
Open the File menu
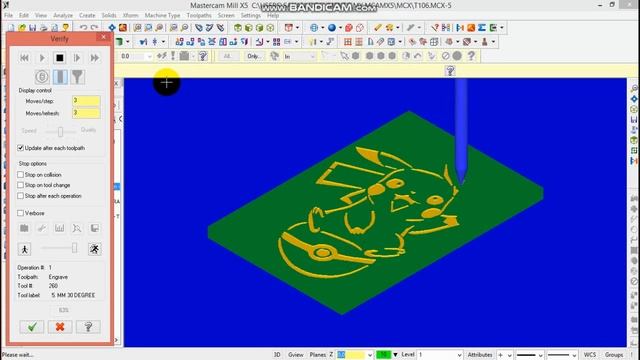pos(8,15)
